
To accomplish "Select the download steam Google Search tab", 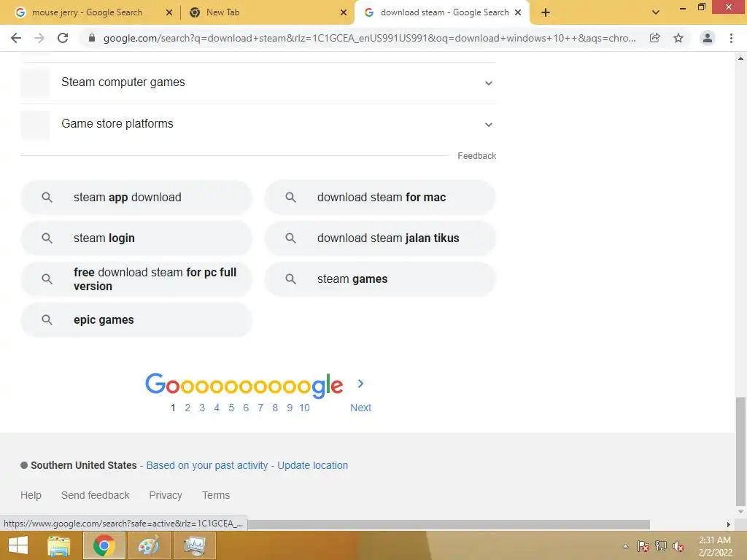I will tap(444, 12).
